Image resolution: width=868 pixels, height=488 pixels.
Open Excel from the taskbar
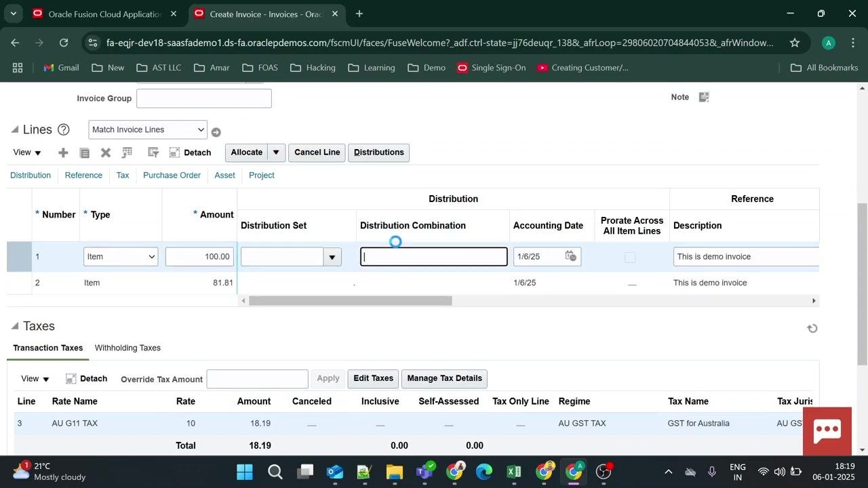[x=513, y=472]
